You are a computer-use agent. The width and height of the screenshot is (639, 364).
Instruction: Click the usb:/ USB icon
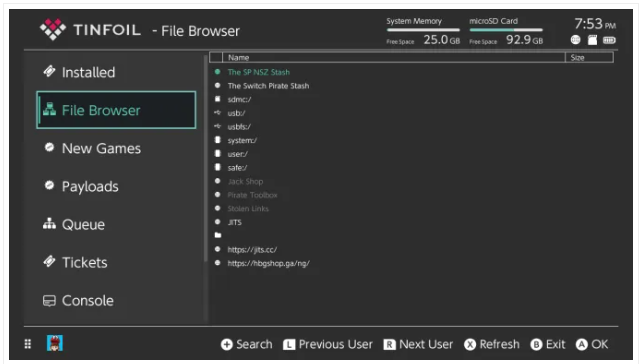pyautogui.click(x=218, y=113)
